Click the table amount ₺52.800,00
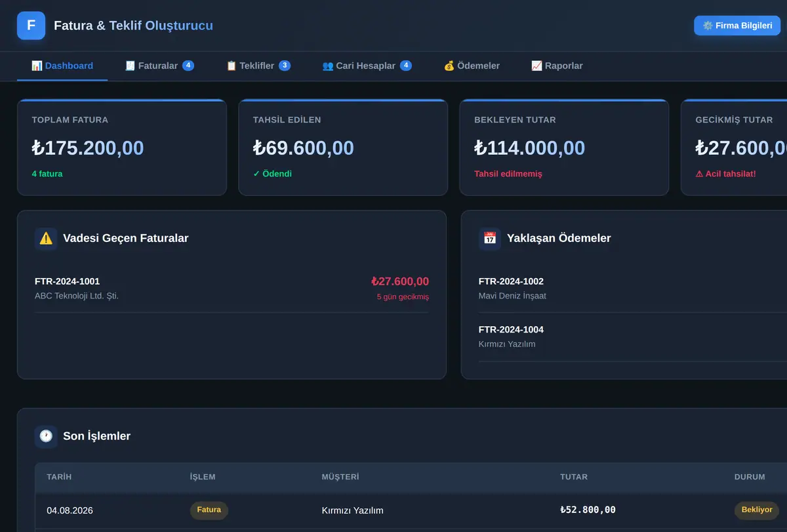787x532 pixels. pos(588,510)
